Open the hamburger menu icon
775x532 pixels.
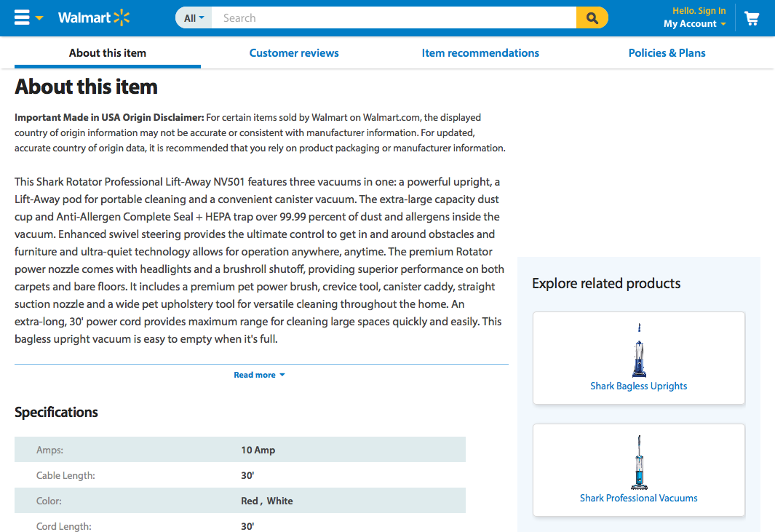click(x=22, y=17)
